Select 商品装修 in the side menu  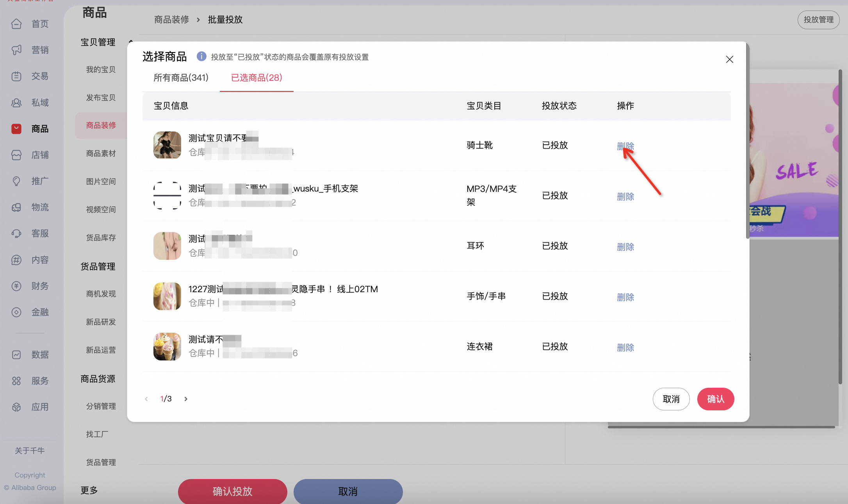pyautogui.click(x=101, y=125)
